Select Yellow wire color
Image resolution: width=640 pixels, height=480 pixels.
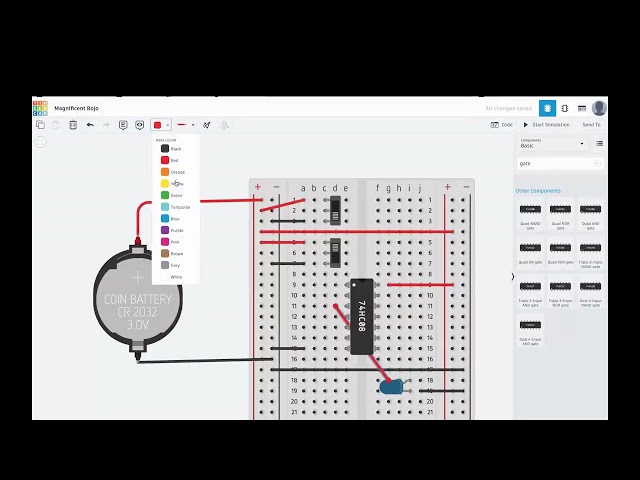tap(172, 184)
